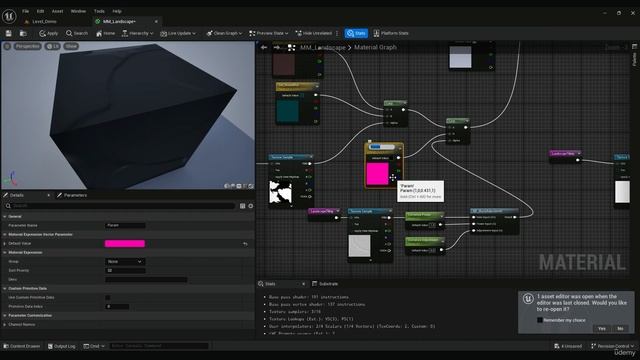Viewport: 640px width, 360px height.
Task: Open the pink Default Value color swatch
Action: (125, 244)
